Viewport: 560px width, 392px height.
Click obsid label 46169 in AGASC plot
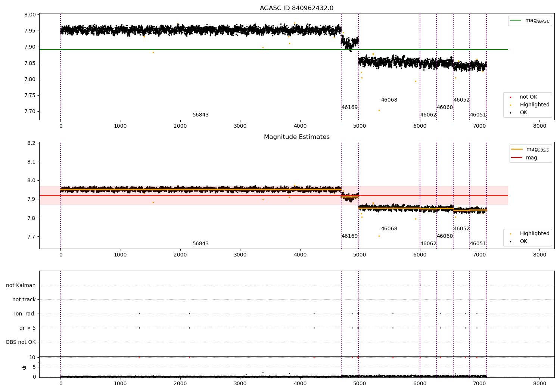pyautogui.click(x=349, y=108)
